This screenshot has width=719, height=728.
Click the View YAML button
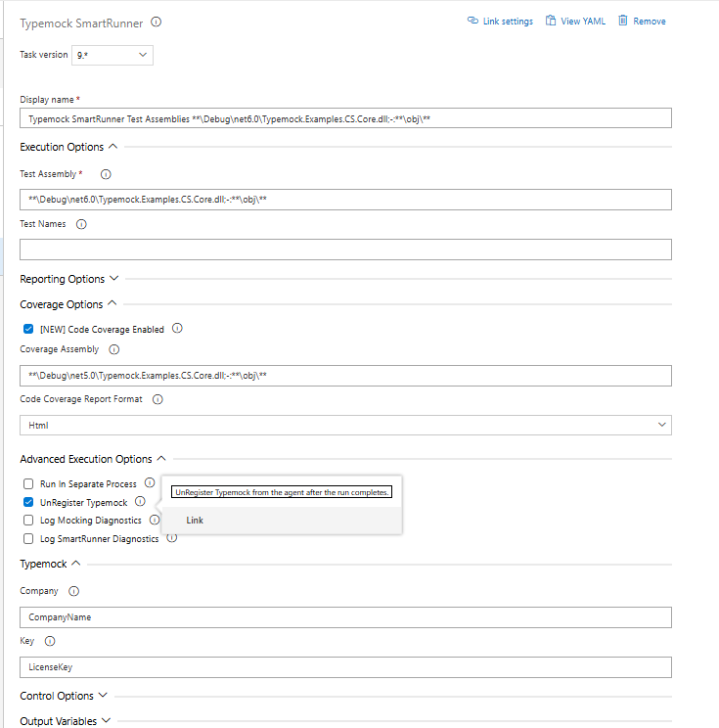tap(574, 22)
